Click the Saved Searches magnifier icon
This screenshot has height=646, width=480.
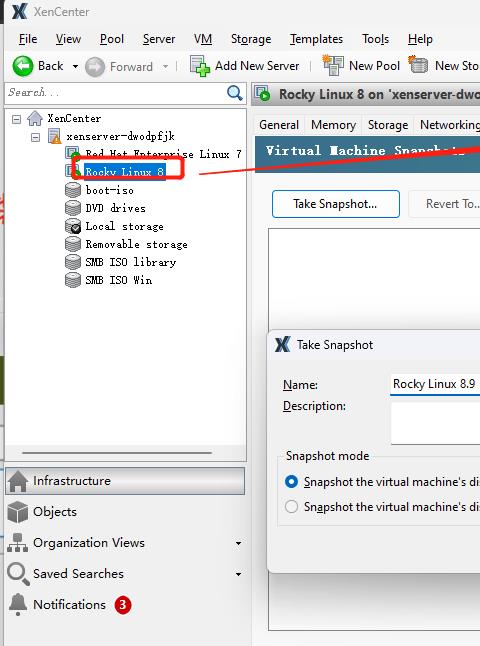(x=19, y=574)
